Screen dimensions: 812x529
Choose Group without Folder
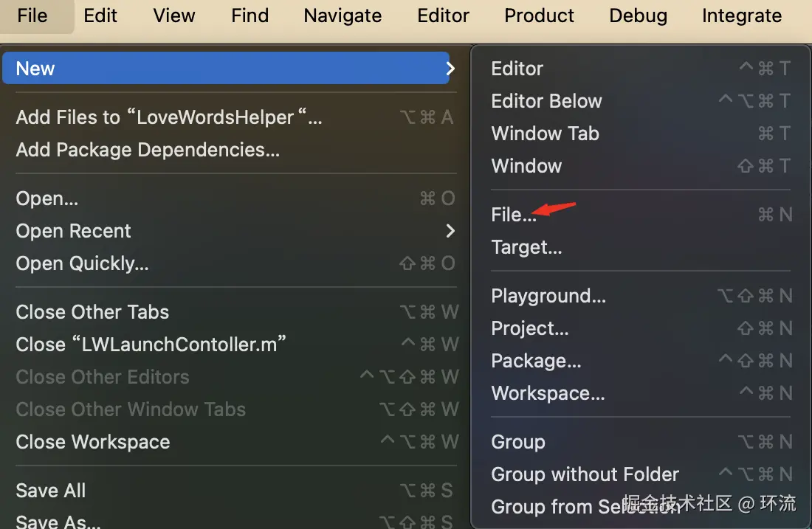pos(585,474)
